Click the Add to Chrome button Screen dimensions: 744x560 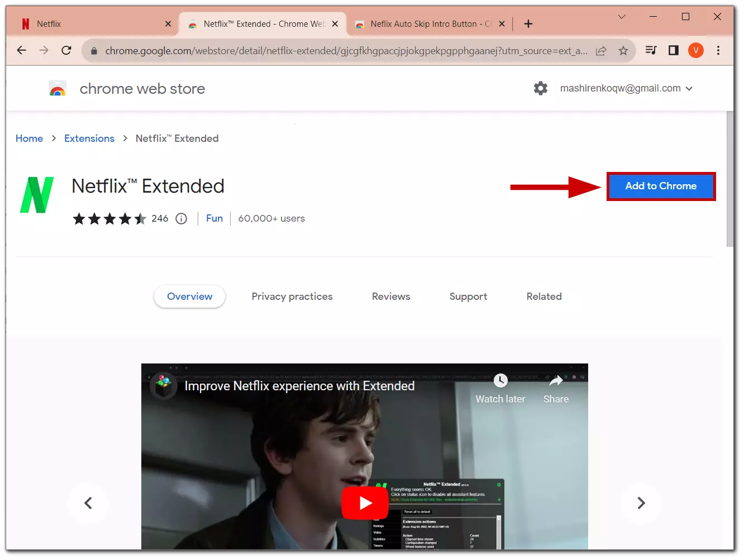(x=661, y=186)
